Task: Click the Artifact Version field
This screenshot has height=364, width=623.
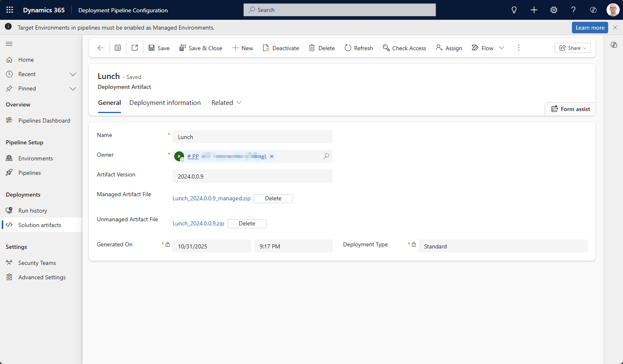Action: [252, 176]
